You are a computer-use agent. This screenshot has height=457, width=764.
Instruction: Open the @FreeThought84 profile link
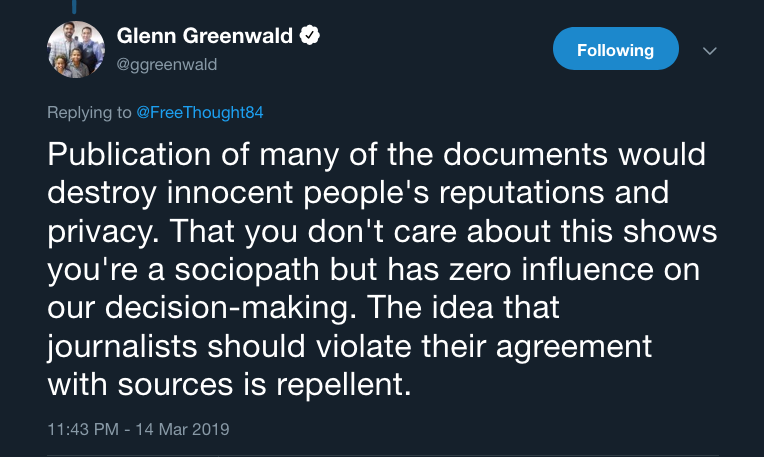coord(200,112)
